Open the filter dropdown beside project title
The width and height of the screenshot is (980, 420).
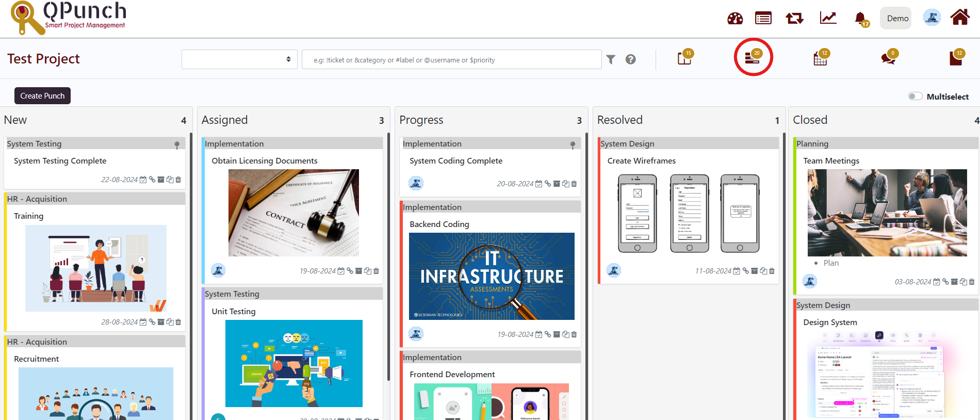click(239, 59)
